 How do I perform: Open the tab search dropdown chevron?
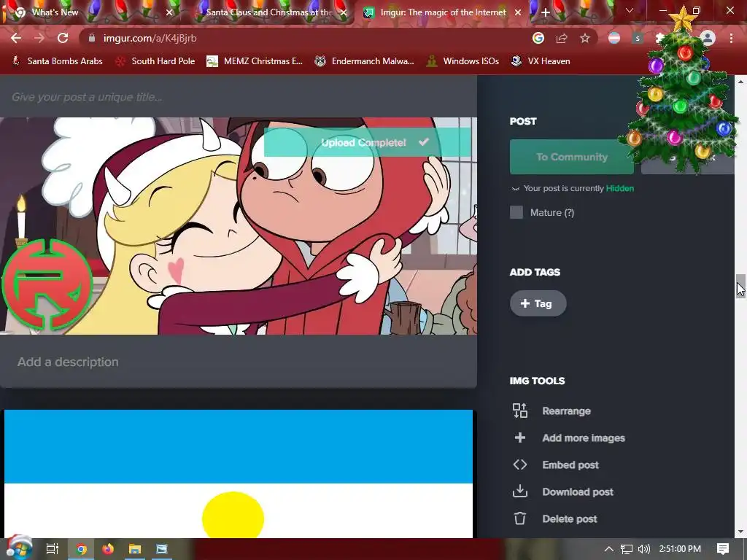pyautogui.click(x=630, y=10)
